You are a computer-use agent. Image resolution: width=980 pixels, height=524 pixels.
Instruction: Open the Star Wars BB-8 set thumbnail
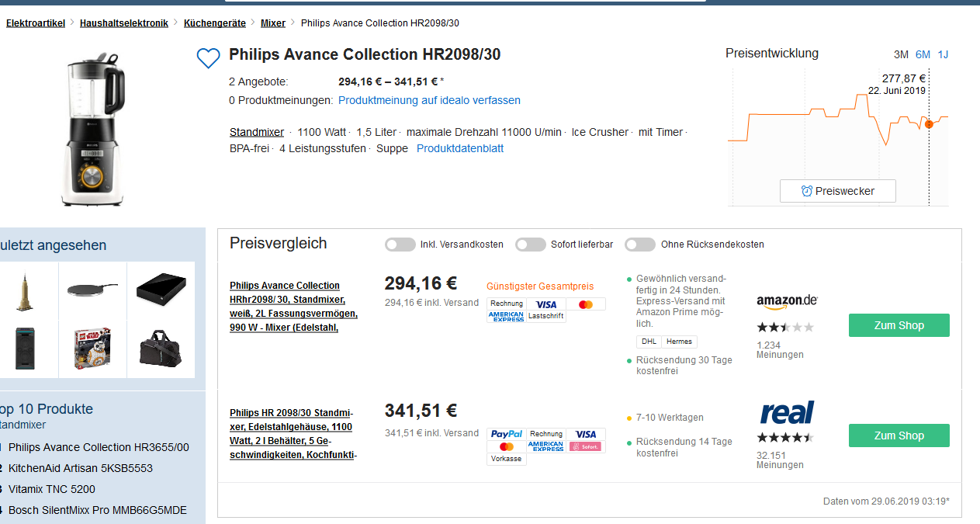(x=93, y=348)
